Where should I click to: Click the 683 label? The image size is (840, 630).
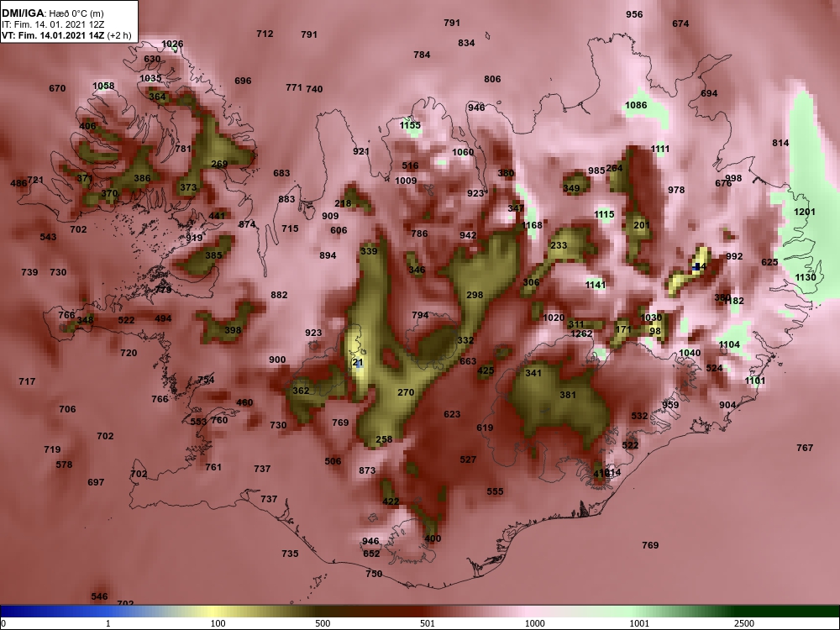pyautogui.click(x=281, y=173)
